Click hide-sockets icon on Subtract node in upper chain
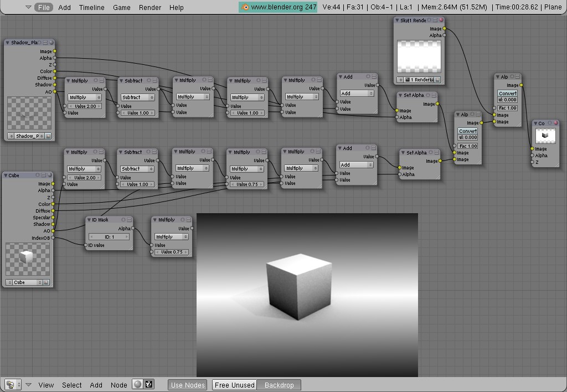 [x=149, y=80]
